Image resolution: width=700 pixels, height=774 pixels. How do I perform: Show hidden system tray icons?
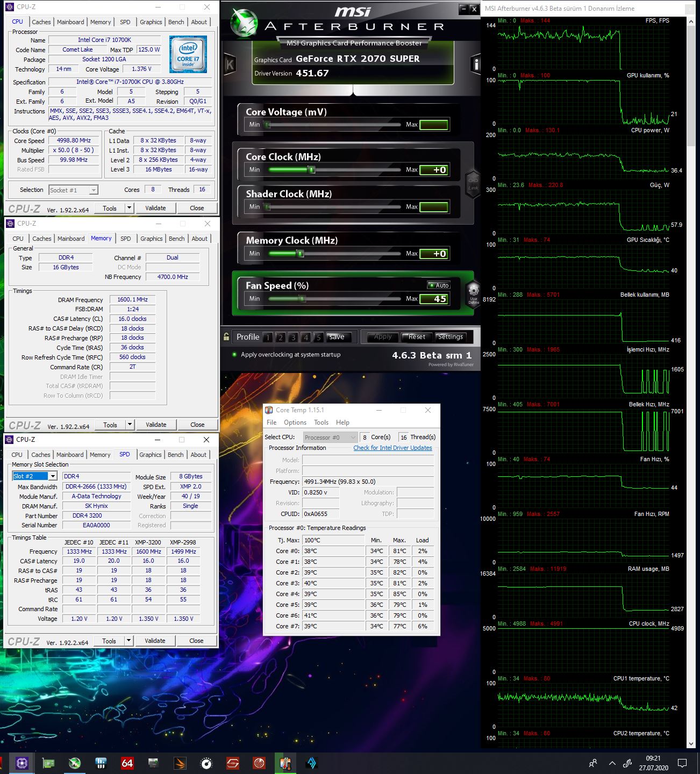click(612, 763)
